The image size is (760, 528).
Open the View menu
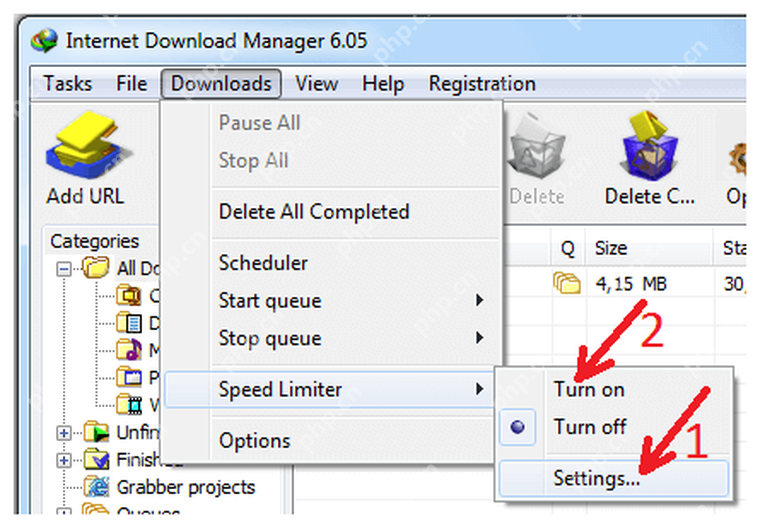317,84
